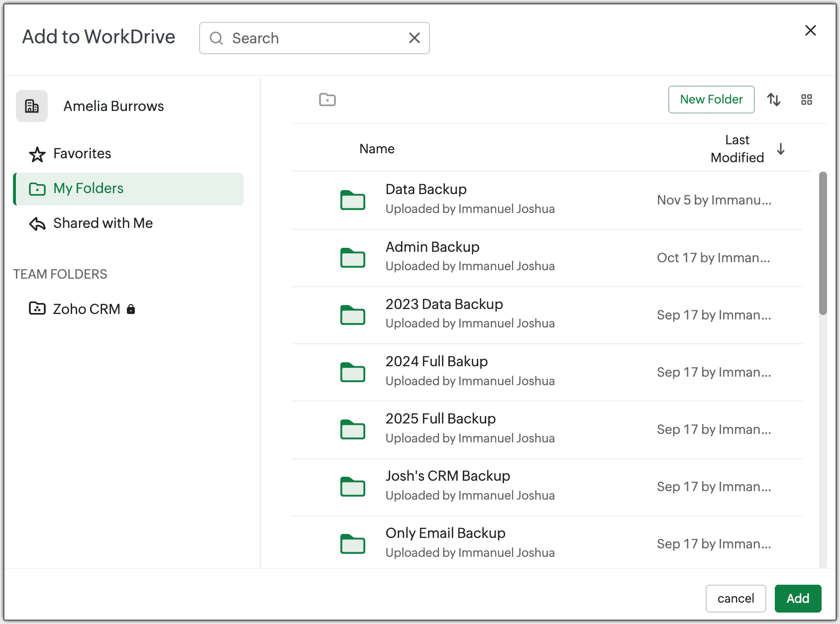The width and height of the screenshot is (840, 624).
Task: Switch to grid view icon
Action: pyautogui.click(x=807, y=100)
